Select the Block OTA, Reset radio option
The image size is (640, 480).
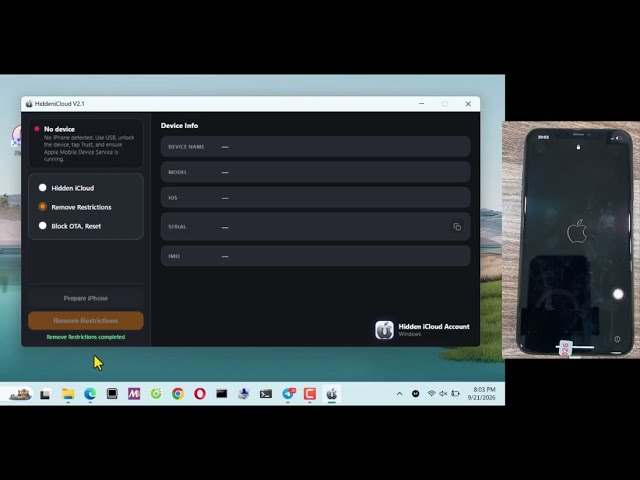tap(42, 226)
